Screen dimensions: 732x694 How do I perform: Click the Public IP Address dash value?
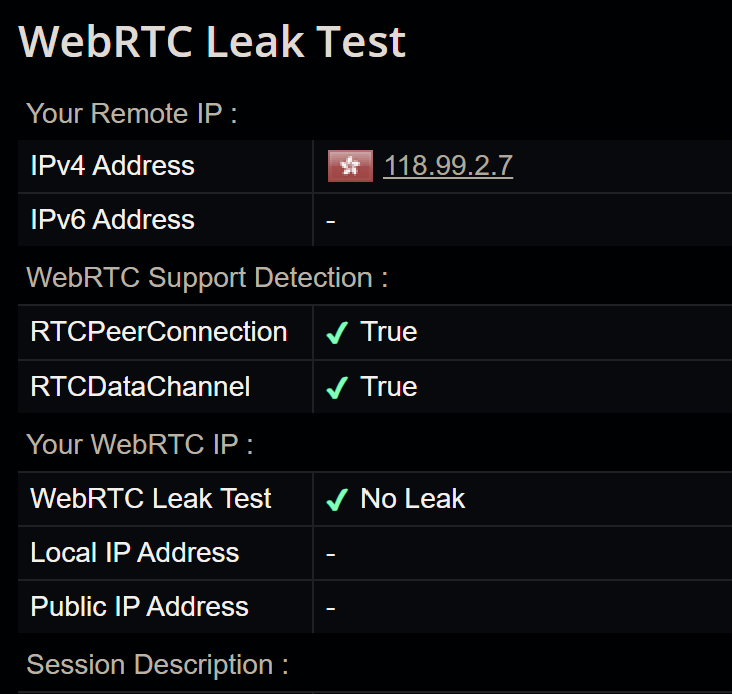(x=331, y=609)
